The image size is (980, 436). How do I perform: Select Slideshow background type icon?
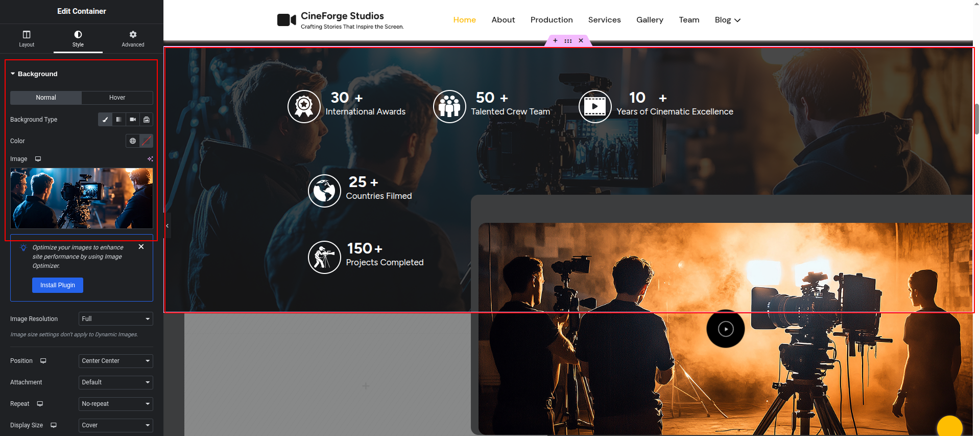[147, 120]
